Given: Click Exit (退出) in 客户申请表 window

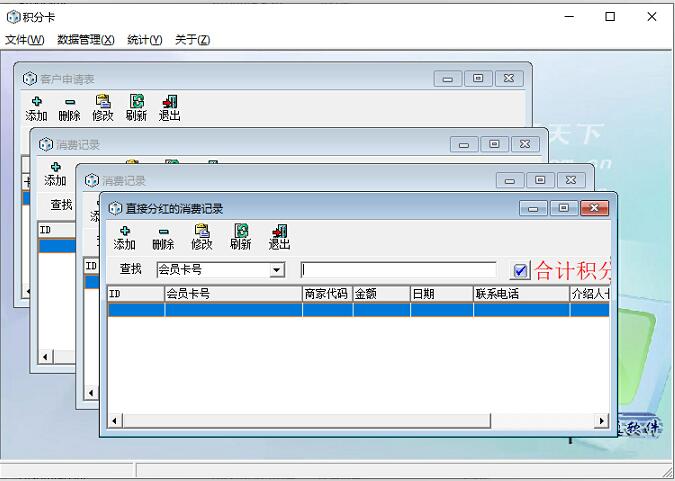Looking at the screenshot, I should click(x=170, y=109).
